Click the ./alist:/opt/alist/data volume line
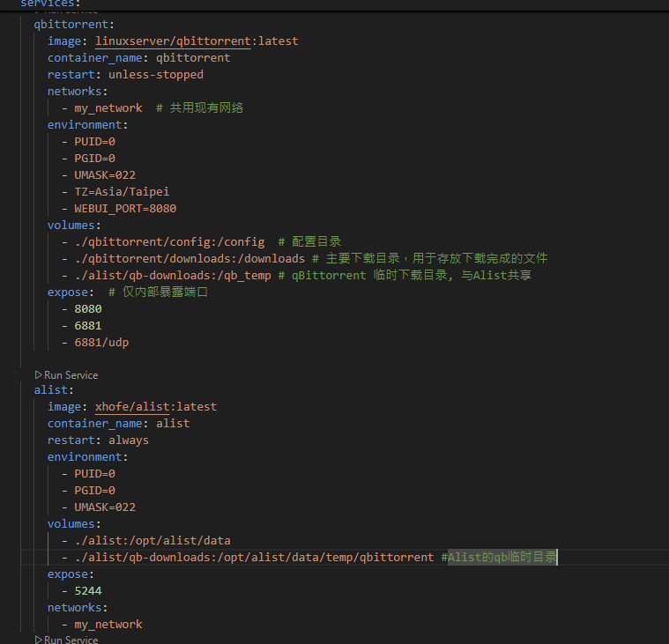The height and width of the screenshot is (644, 669). 152,540
